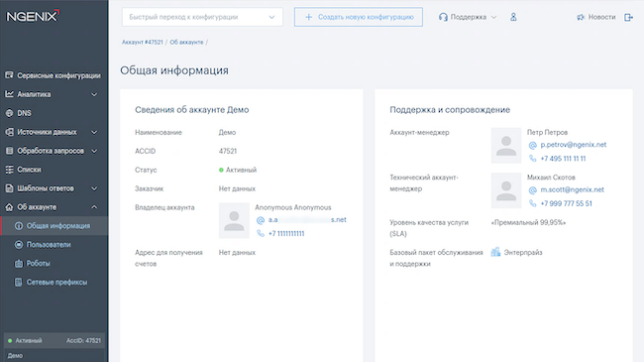Click the p.petrov@ngenix.net email link
Screen dimensions: 644x362
click(574, 145)
